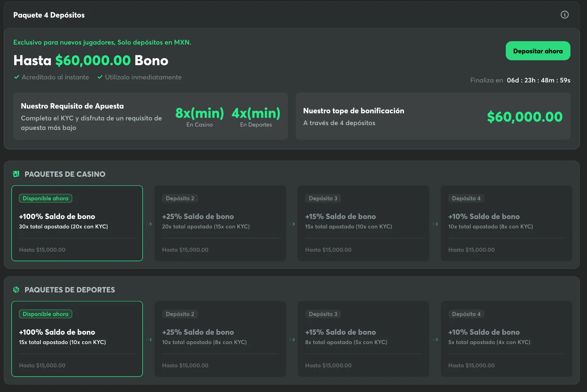Click arrow between sports Depósito 2 and 3
Screen dimensions: 587x392
pyautogui.click(x=292, y=340)
